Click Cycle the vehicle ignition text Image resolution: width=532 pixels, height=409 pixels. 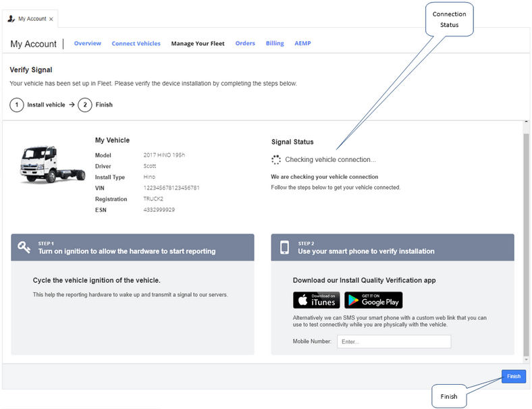pos(97,281)
